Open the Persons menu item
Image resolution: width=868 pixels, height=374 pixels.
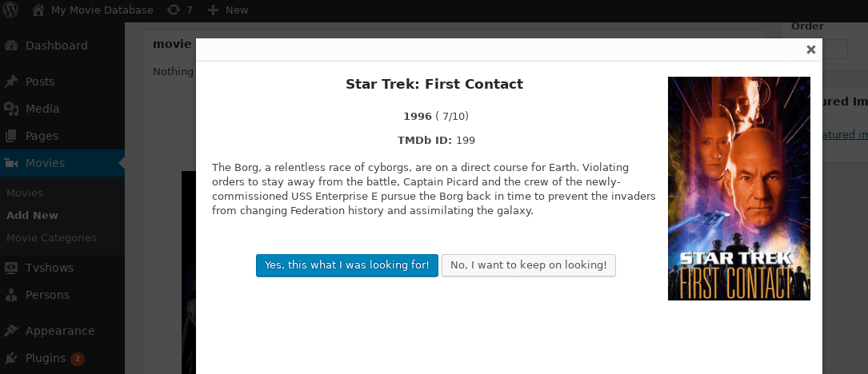tap(47, 294)
